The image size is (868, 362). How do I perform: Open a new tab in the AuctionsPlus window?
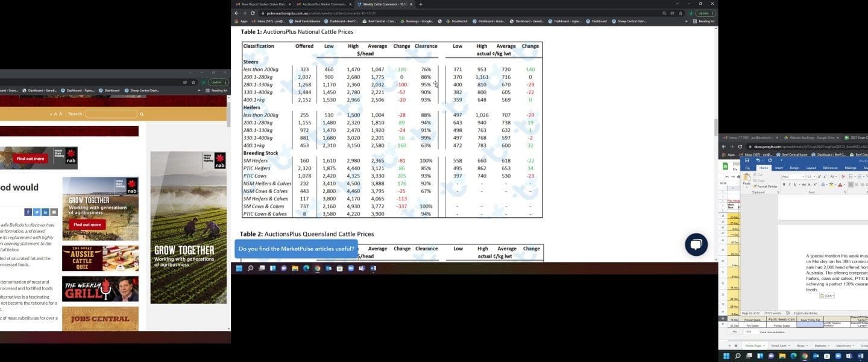421,4
